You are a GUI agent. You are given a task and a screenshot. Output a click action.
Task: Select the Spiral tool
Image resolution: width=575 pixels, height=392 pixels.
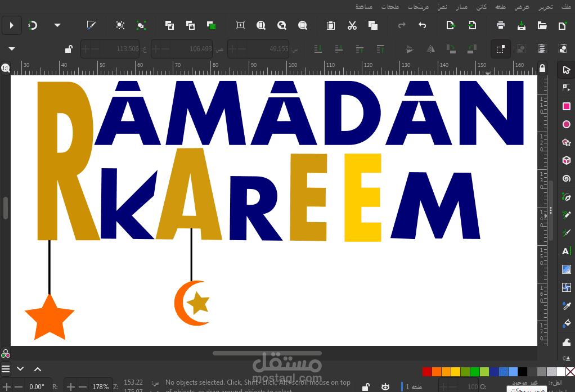pos(566,179)
